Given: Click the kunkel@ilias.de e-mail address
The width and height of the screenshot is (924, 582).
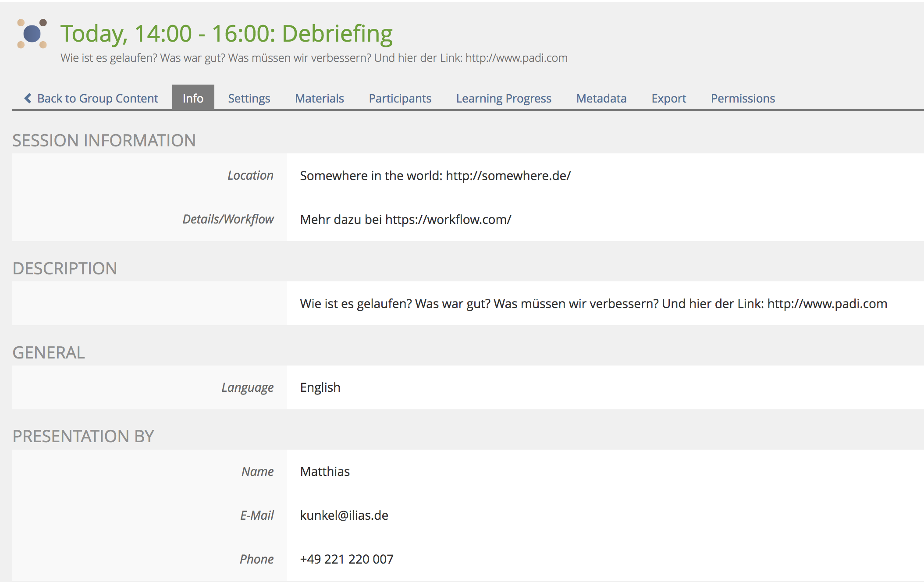Looking at the screenshot, I should tap(344, 515).
